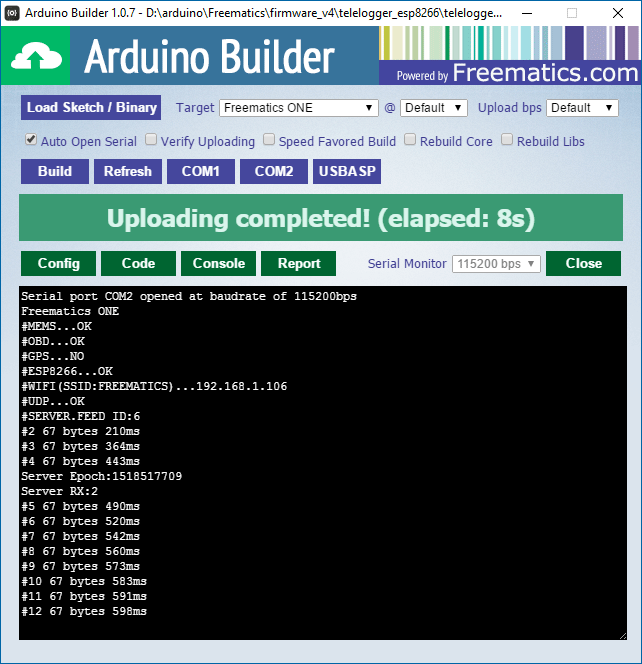Viewport: 642px width, 664px height.
Task: Minimize the Arduino Builder window
Action: tap(527, 13)
